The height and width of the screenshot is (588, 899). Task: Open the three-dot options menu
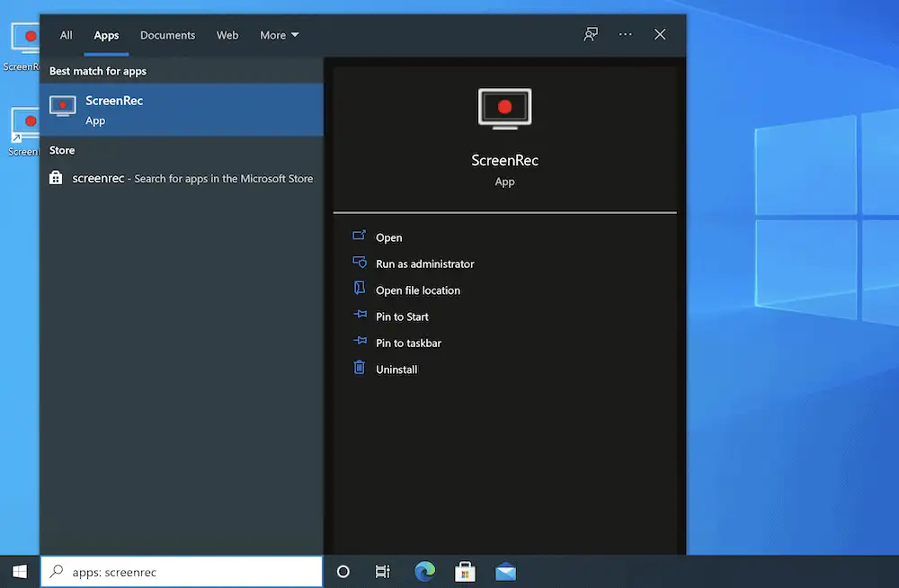(625, 34)
